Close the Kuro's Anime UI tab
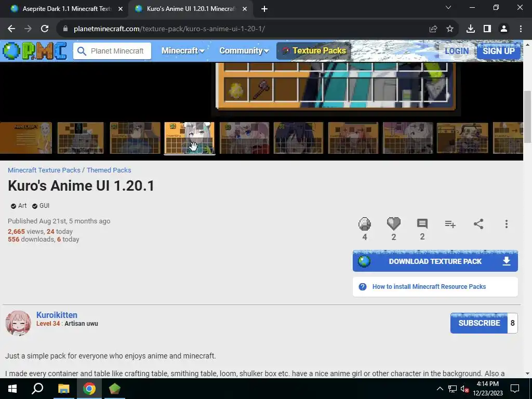Viewport: 532px width, 399px height. (245, 9)
